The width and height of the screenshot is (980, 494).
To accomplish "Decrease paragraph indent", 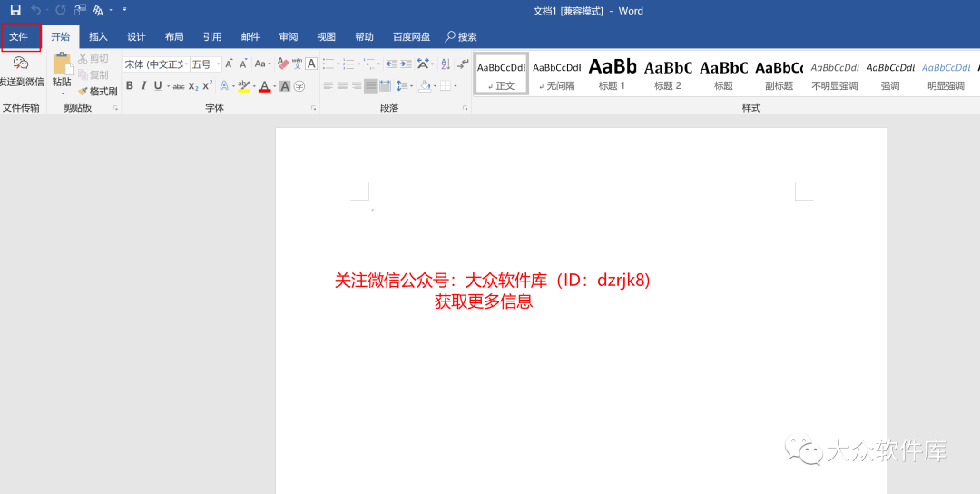I will pyautogui.click(x=392, y=64).
